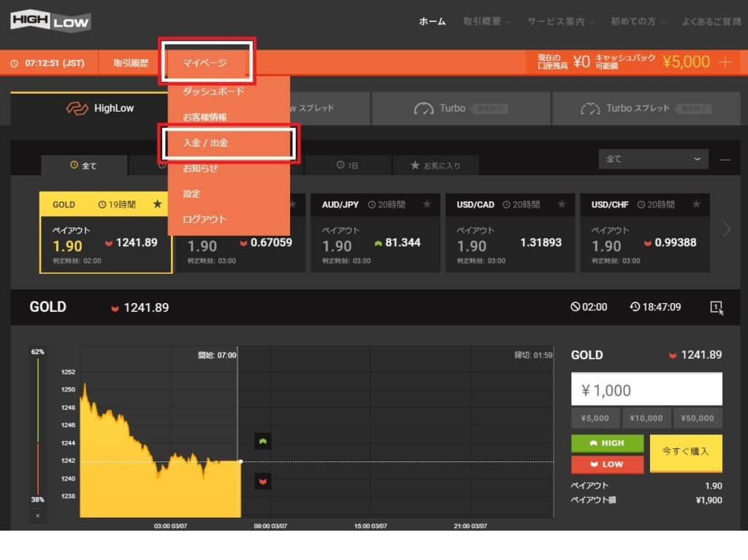Click the green up arrow chart marker
The width and height of the screenshot is (748, 560).
coord(263,442)
